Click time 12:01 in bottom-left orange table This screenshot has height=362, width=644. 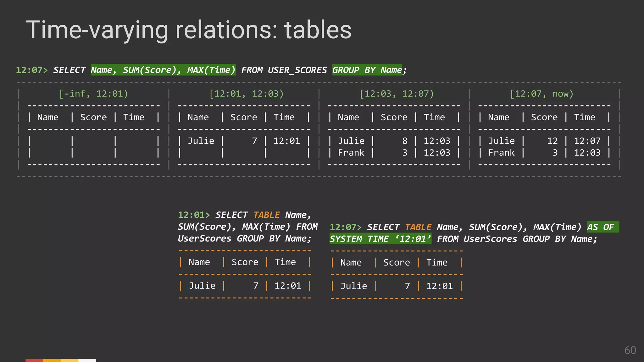click(x=288, y=286)
